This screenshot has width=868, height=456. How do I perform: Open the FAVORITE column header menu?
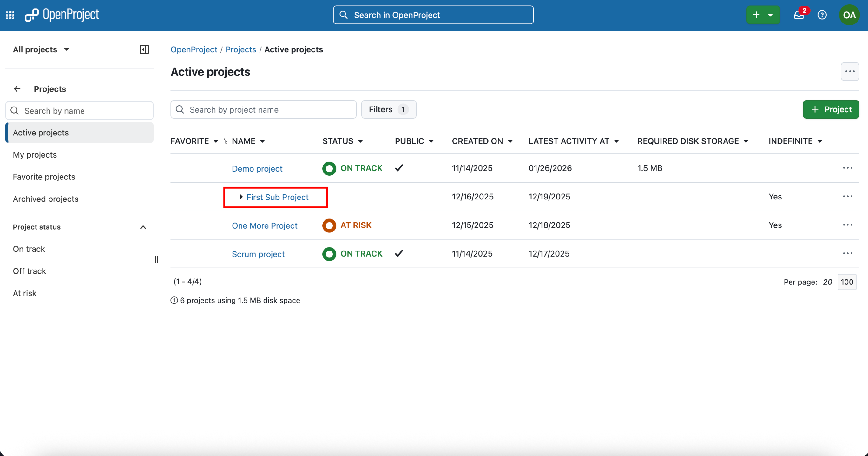click(194, 141)
